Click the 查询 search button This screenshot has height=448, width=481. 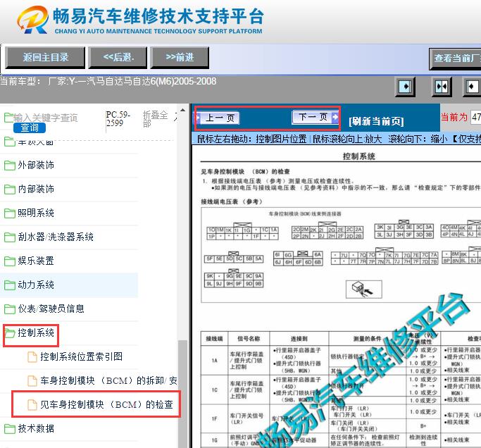(30, 127)
